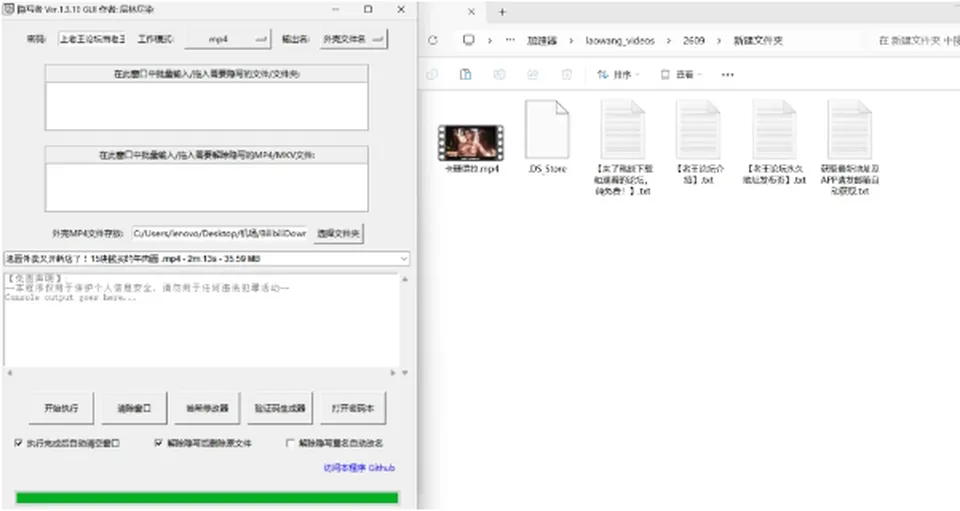
Task: Open the 外壳文件夹 output dropdown
Action: point(353,39)
